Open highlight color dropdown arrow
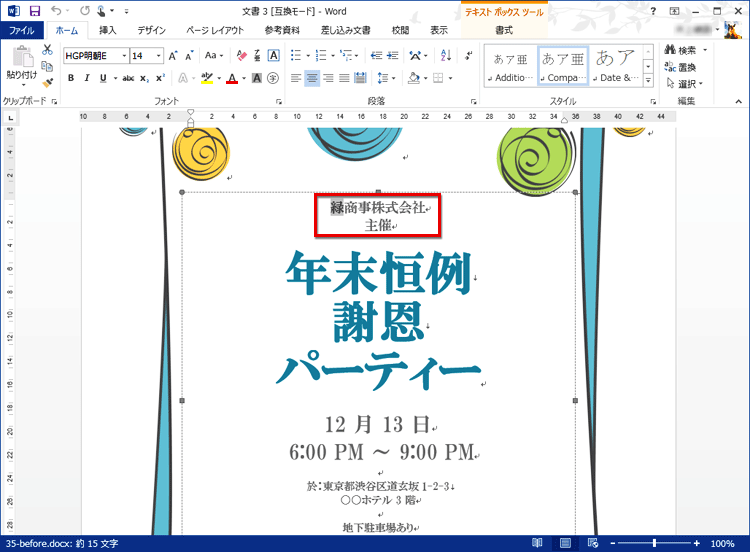 pos(219,78)
